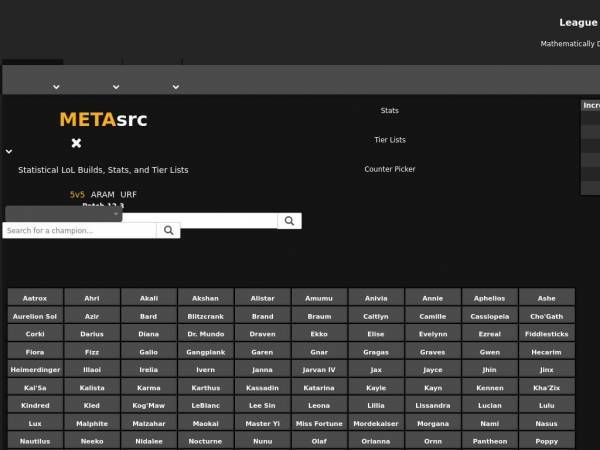Open Nocturne champion entry
The image size is (600, 450).
[205, 440]
